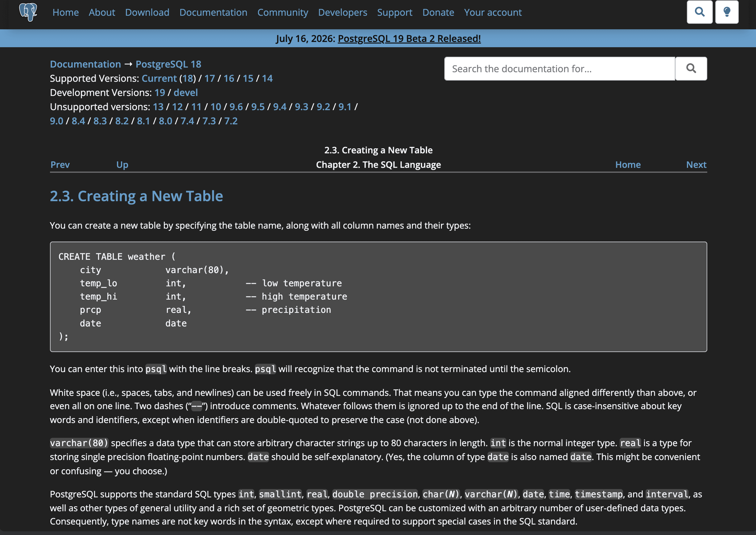
Task: Click the Home link in page navigation
Action: point(628,165)
